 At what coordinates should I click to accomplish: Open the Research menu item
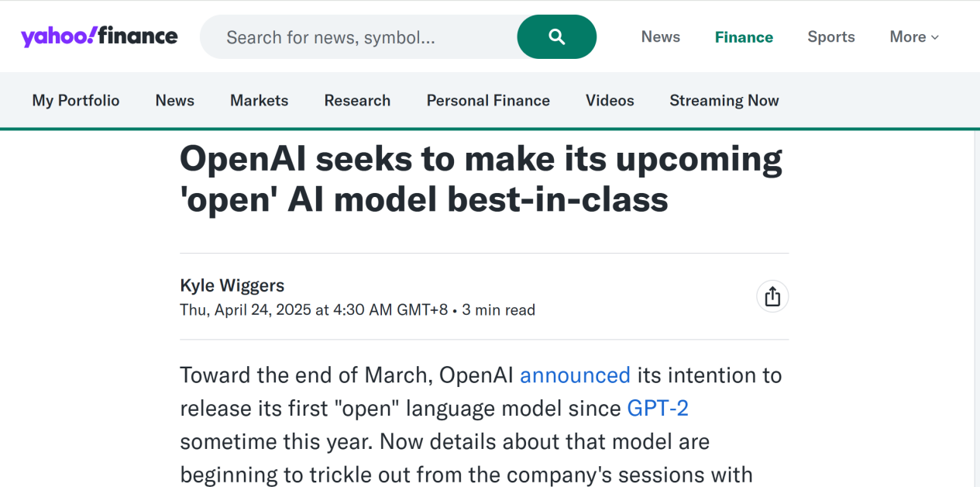tap(357, 101)
